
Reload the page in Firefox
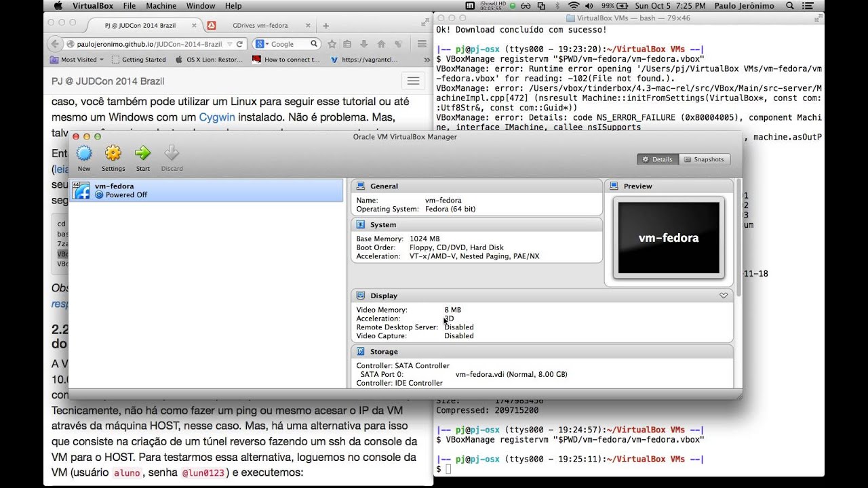tap(239, 44)
